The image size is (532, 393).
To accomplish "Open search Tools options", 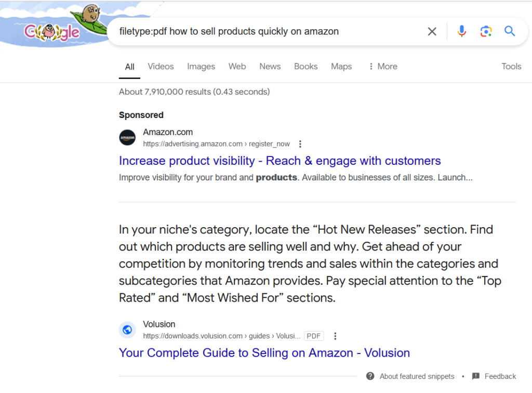I will pyautogui.click(x=511, y=66).
